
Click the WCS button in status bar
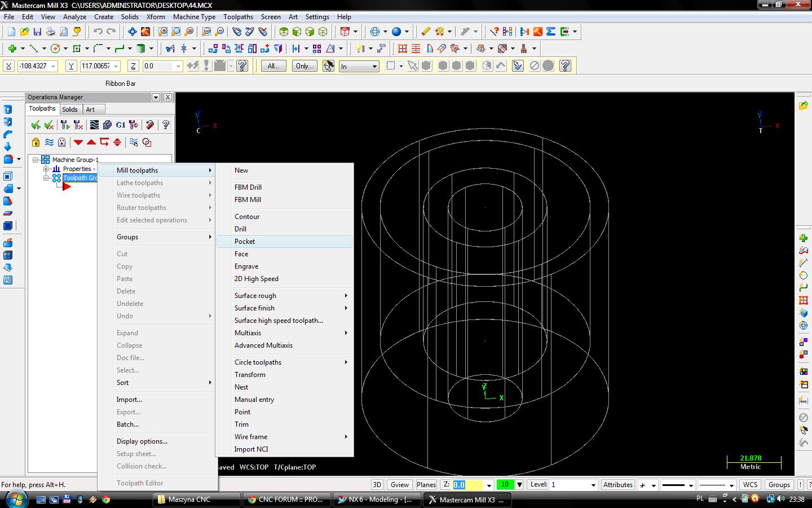(750, 484)
